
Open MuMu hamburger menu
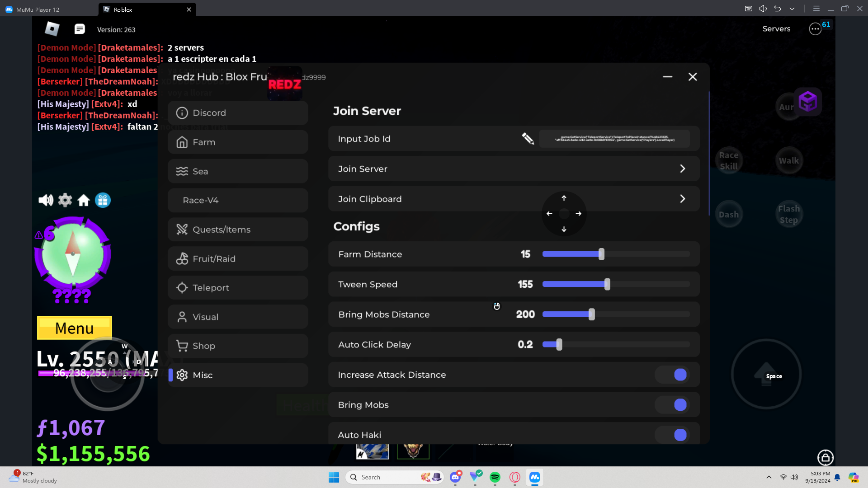click(816, 9)
